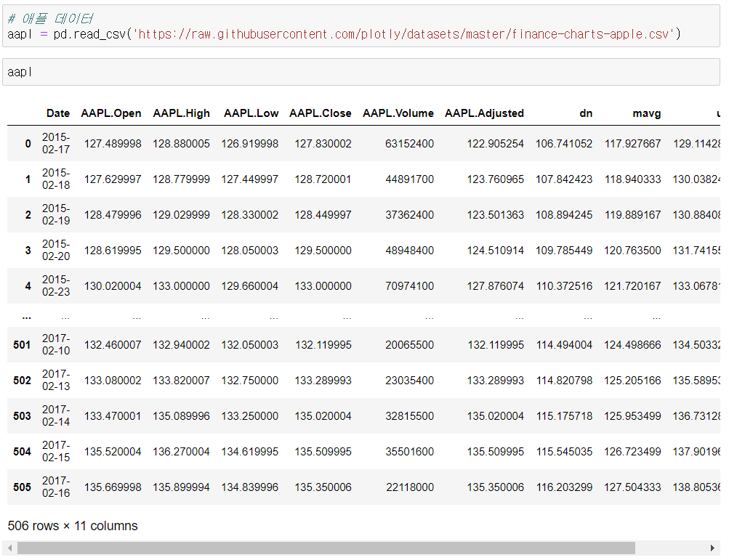Click the close value 129.500000

click(x=323, y=251)
